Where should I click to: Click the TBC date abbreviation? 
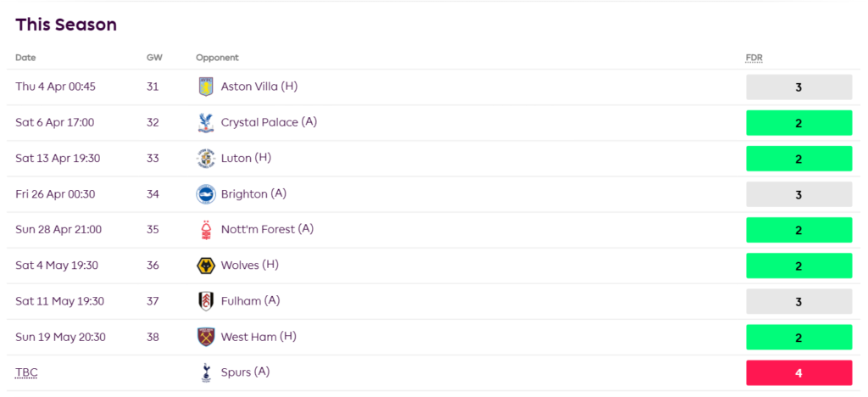(26, 372)
